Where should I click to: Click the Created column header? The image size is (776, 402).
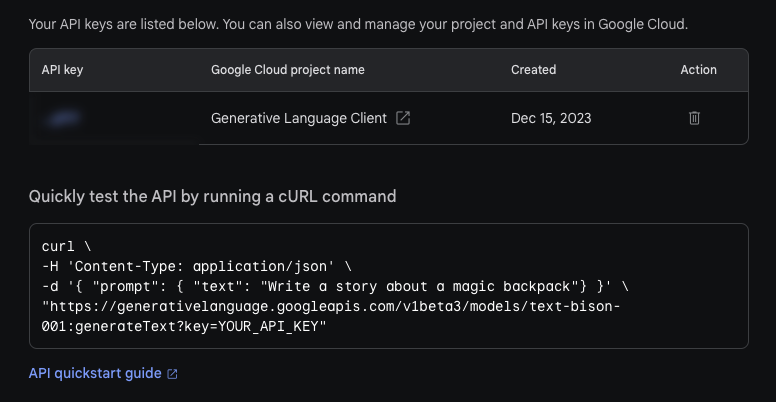(533, 70)
